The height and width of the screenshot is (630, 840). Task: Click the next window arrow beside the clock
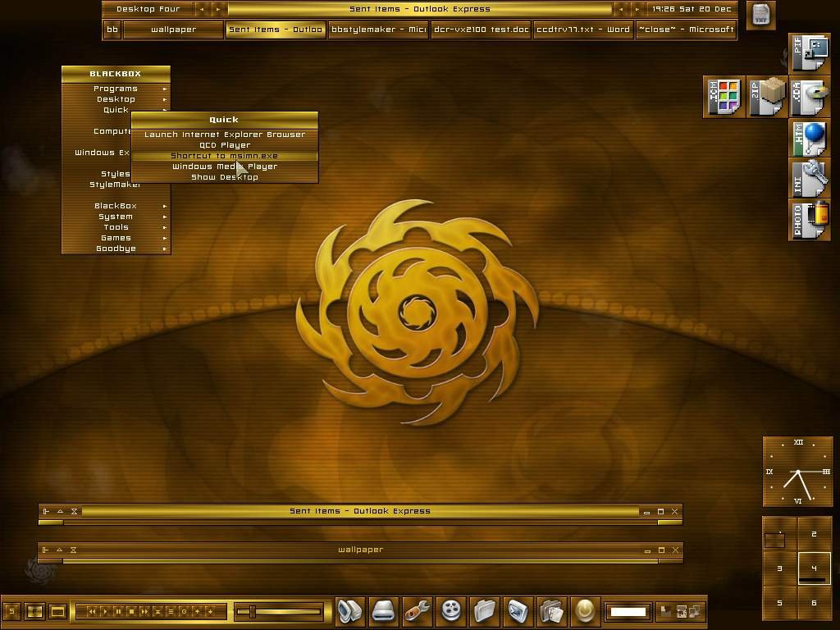coord(637,9)
